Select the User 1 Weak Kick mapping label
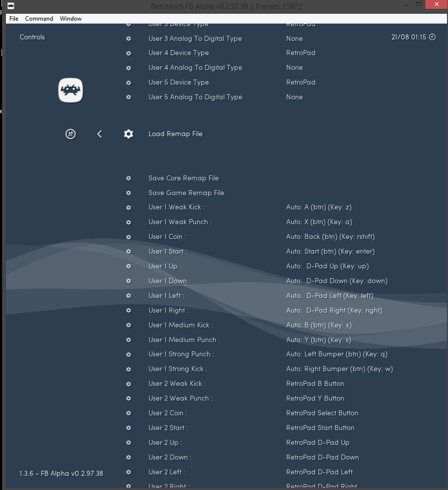 pos(177,207)
